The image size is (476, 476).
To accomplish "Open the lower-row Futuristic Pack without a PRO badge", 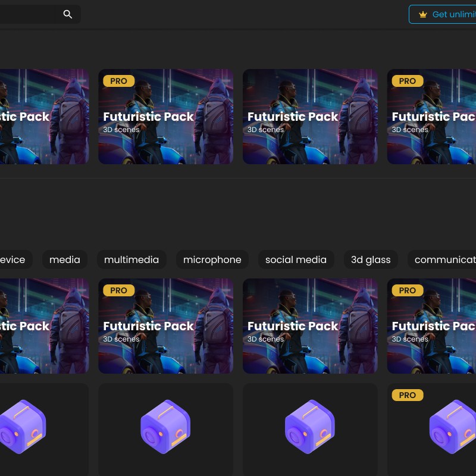I will (310, 326).
